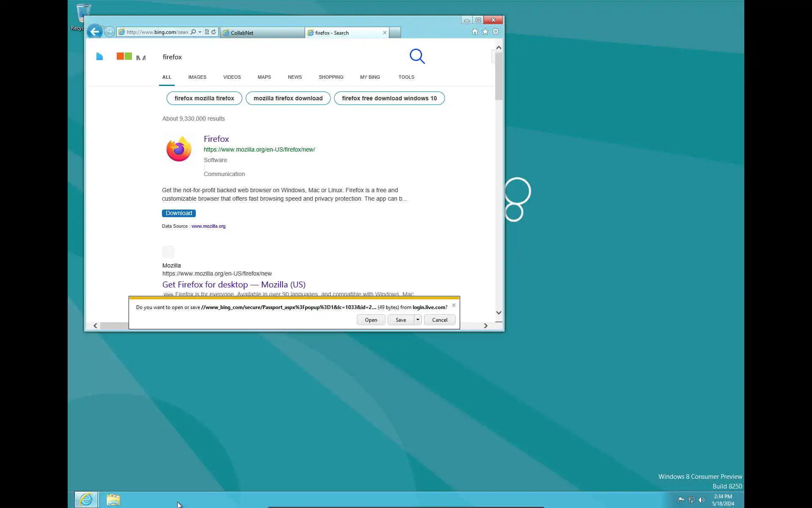Viewport: 812px width, 508px height.
Task: Click the blue Download button
Action: 178,213
